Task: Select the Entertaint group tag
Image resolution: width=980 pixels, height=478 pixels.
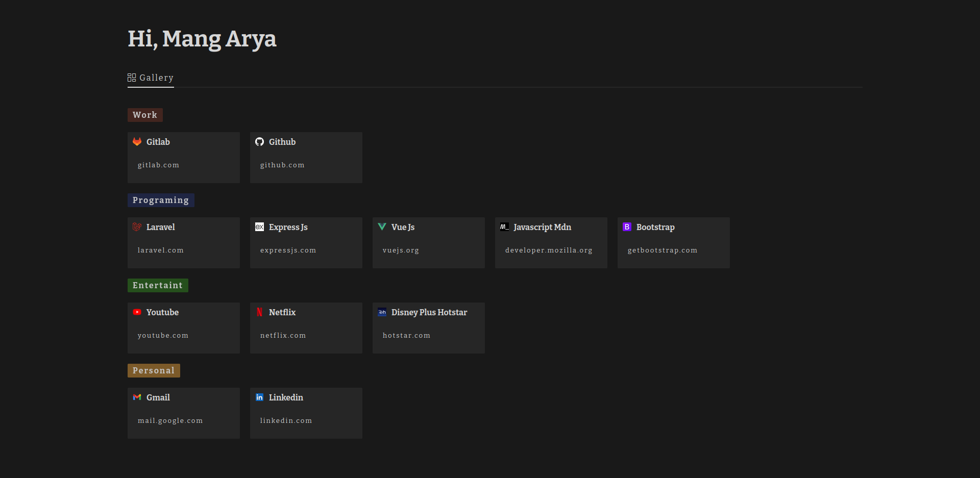Action: (x=158, y=285)
